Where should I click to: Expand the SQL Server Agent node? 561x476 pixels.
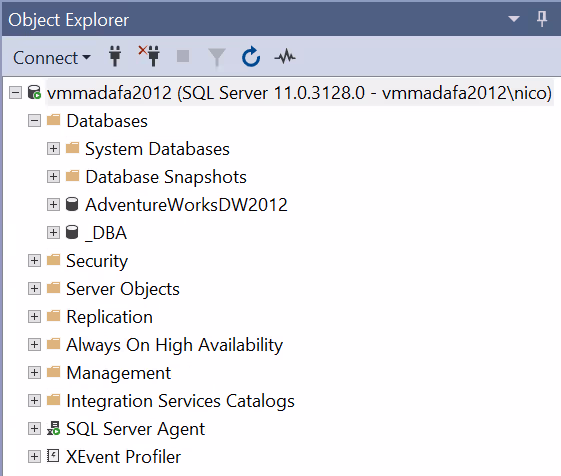click(34, 428)
